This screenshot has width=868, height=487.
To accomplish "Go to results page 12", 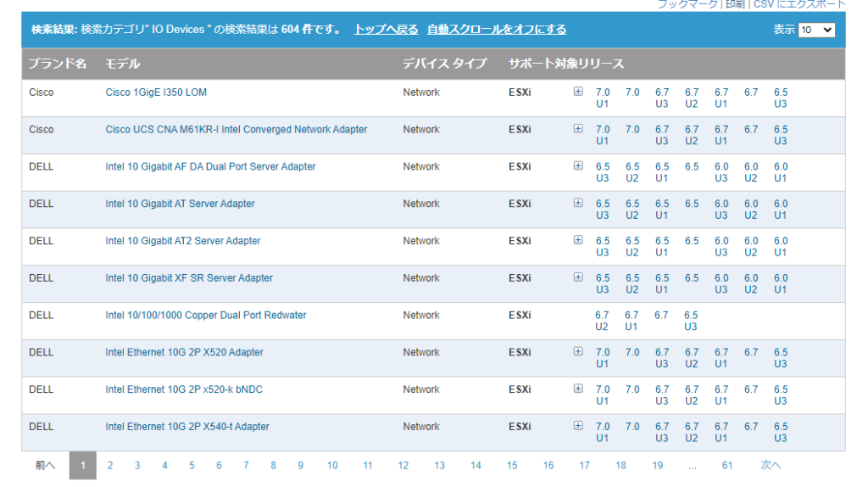I will tap(403, 466).
